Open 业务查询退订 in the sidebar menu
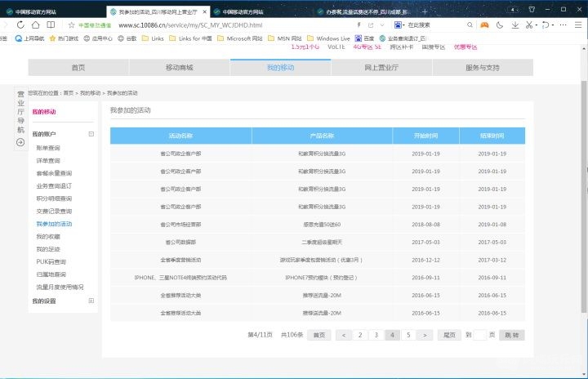This screenshot has height=379, width=588. (x=54, y=185)
